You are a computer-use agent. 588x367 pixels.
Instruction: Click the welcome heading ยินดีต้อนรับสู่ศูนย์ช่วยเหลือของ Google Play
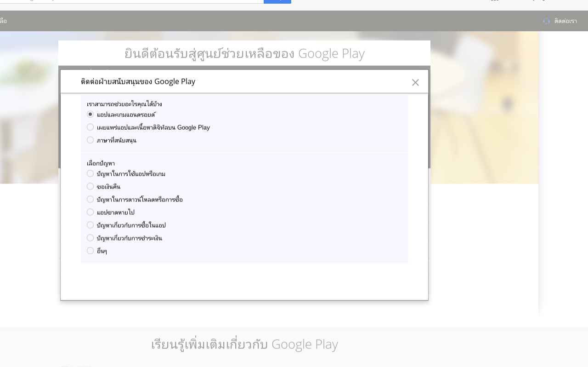pos(244,53)
